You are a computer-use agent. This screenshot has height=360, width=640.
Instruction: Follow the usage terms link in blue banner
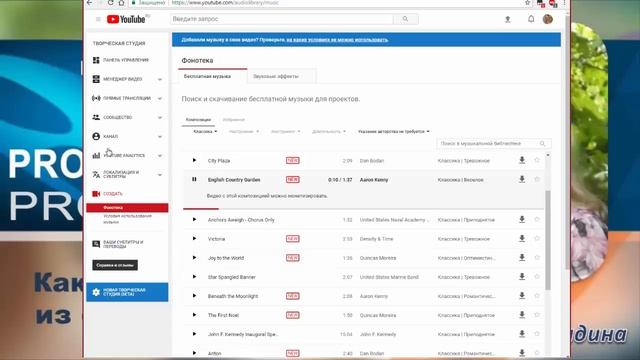(x=337, y=40)
